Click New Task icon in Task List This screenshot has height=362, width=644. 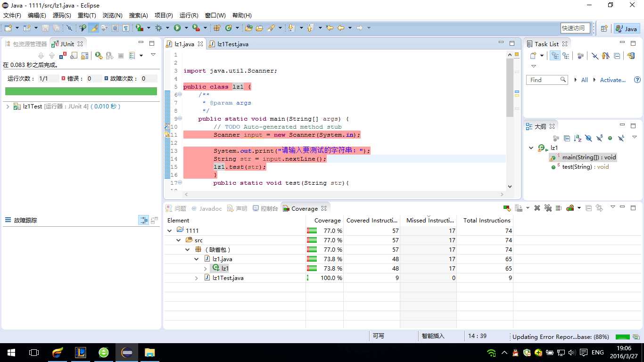pyautogui.click(x=533, y=56)
